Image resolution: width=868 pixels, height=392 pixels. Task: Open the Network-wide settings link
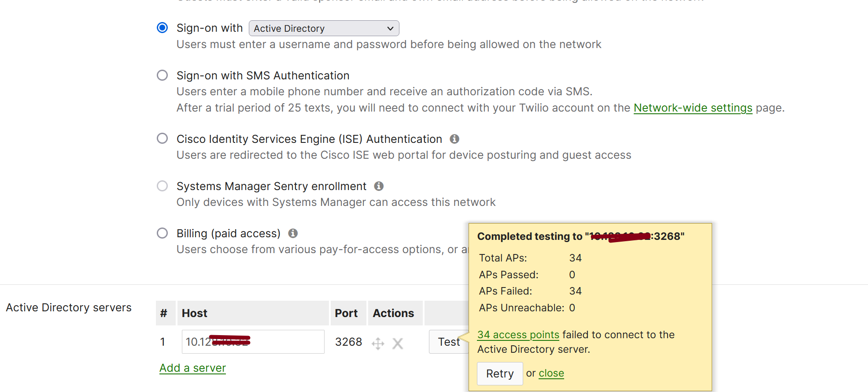coord(693,108)
